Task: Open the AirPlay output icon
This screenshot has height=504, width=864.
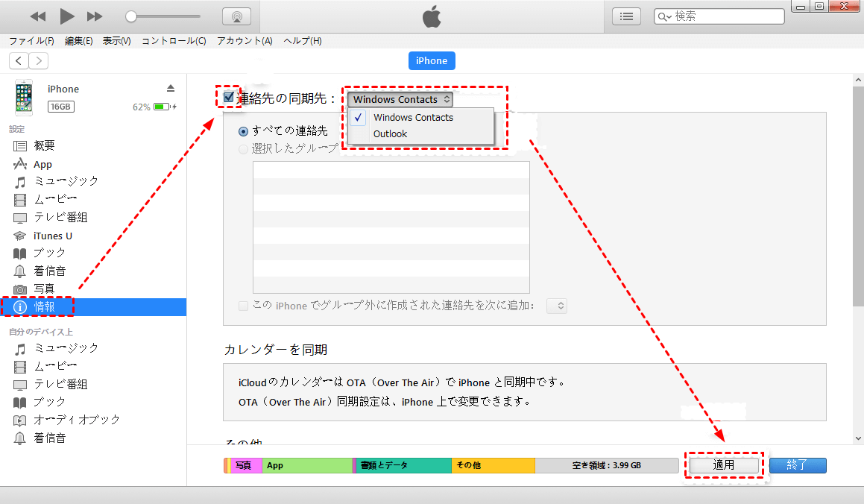Action: (x=236, y=16)
